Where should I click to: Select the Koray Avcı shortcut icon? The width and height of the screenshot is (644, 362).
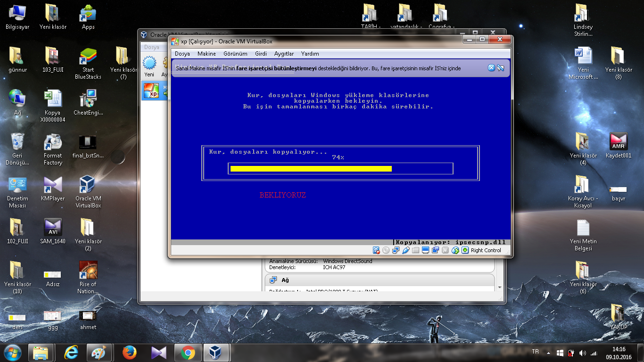pos(583,192)
